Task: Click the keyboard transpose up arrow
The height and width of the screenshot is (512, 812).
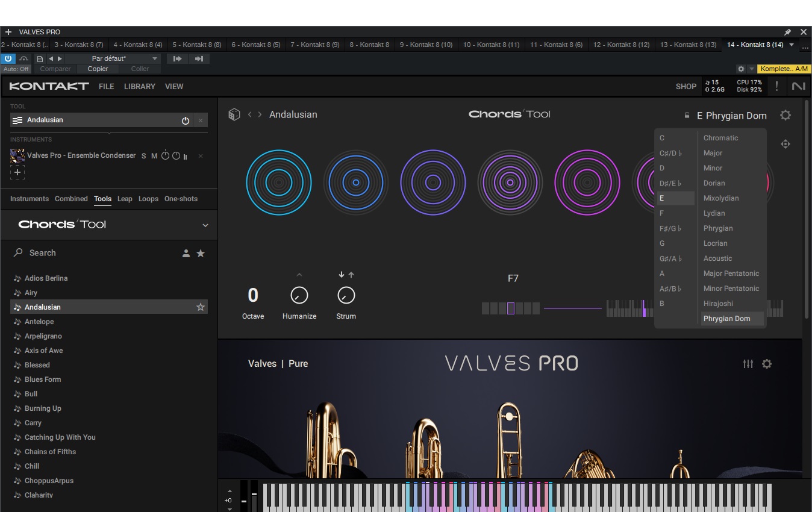Action: (x=230, y=491)
